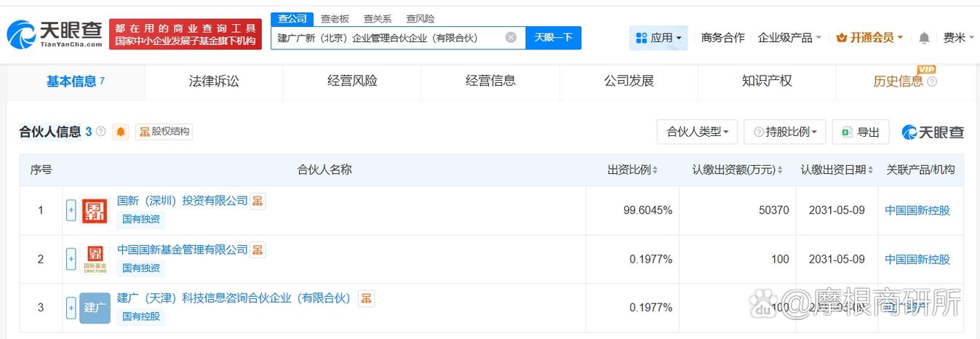Expand row 3 partner details

point(71,308)
